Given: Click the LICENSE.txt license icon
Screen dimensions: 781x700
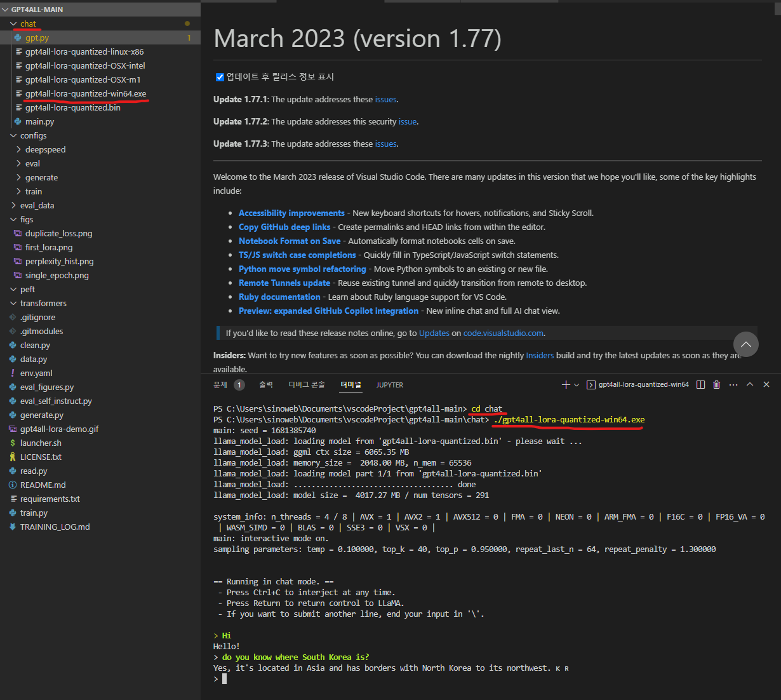Looking at the screenshot, I should (13, 457).
